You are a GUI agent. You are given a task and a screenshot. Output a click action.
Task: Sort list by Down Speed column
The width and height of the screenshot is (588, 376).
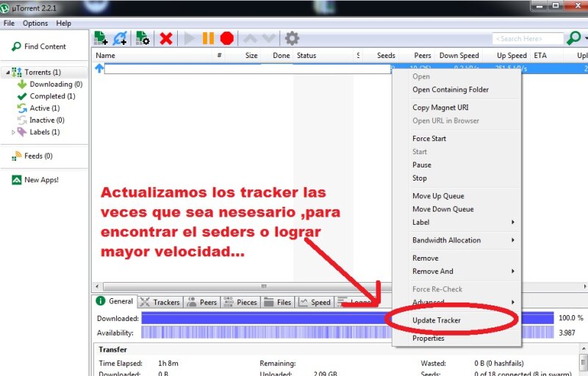click(459, 55)
